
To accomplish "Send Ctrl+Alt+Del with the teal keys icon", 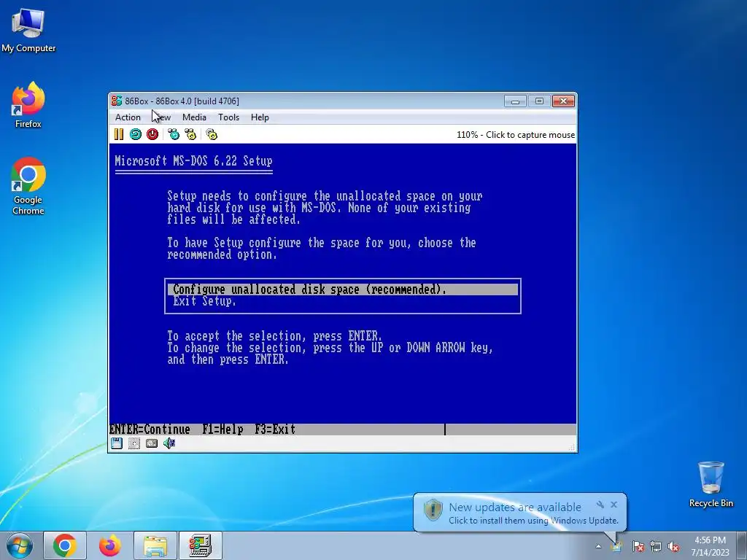I will (174, 135).
